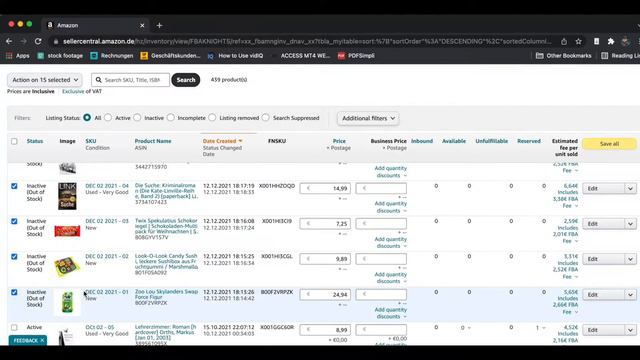Sort by the Available column header

tap(454, 141)
